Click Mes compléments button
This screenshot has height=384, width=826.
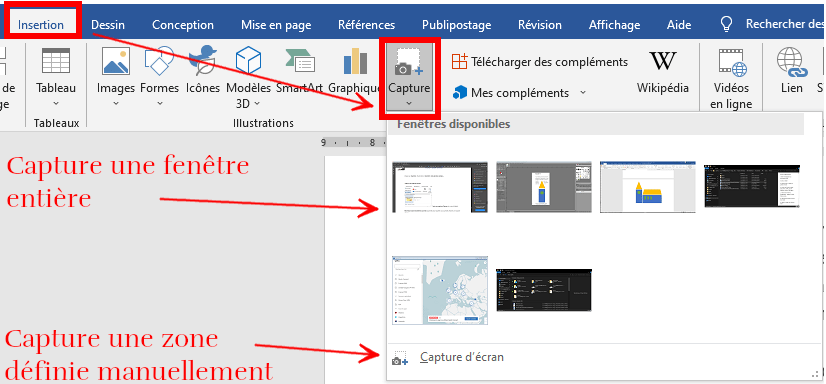click(x=511, y=93)
